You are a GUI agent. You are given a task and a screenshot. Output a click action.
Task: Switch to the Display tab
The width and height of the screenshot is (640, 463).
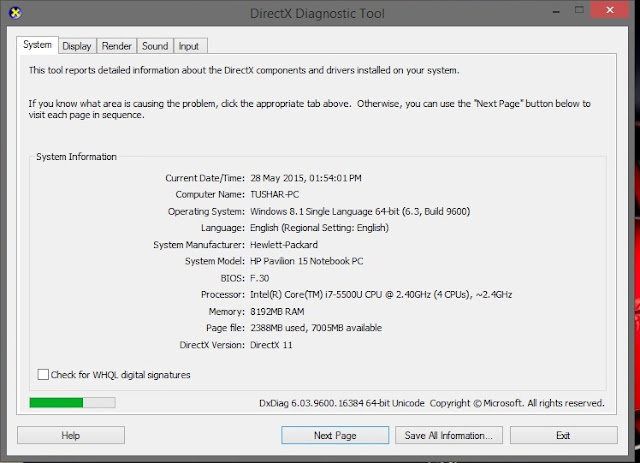tap(77, 46)
